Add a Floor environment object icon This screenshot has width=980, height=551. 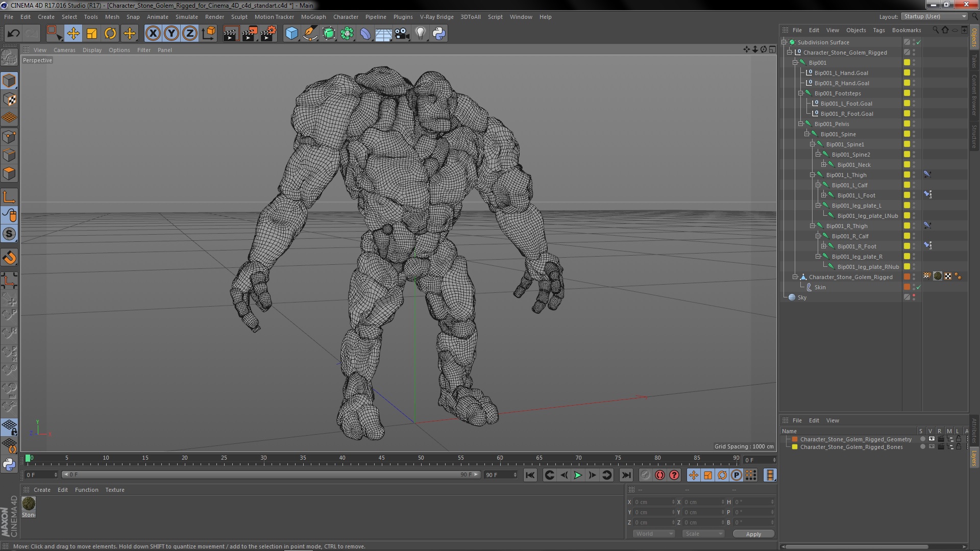(x=383, y=34)
